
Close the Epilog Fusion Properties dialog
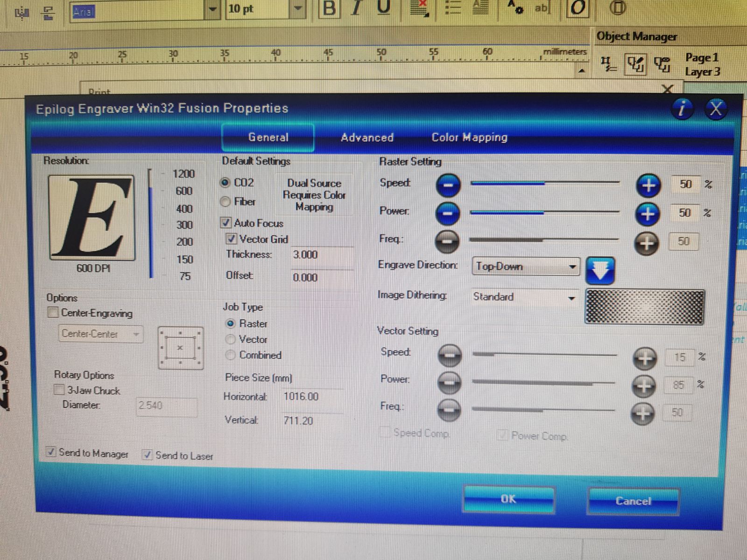coord(716,109)
